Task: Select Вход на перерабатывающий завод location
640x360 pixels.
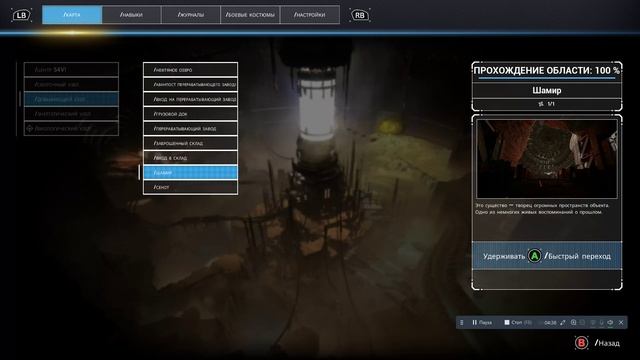Action: coord(190,99)
